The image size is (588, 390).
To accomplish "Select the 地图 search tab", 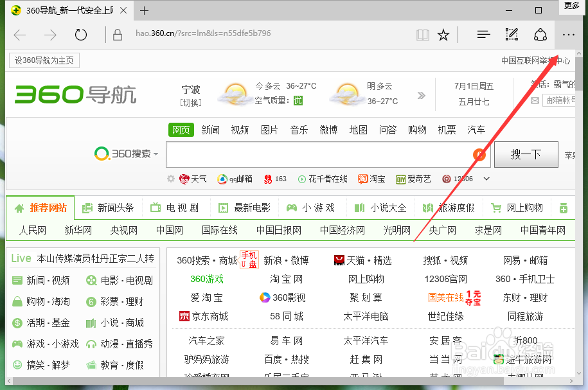I will click(x=358, y=130).
